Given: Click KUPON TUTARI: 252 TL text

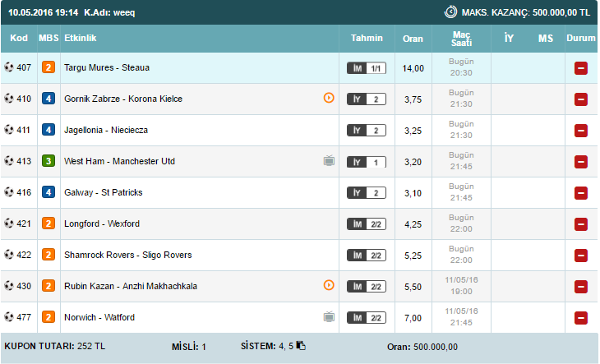Looking at the screenshot, I should pos(55,346).
